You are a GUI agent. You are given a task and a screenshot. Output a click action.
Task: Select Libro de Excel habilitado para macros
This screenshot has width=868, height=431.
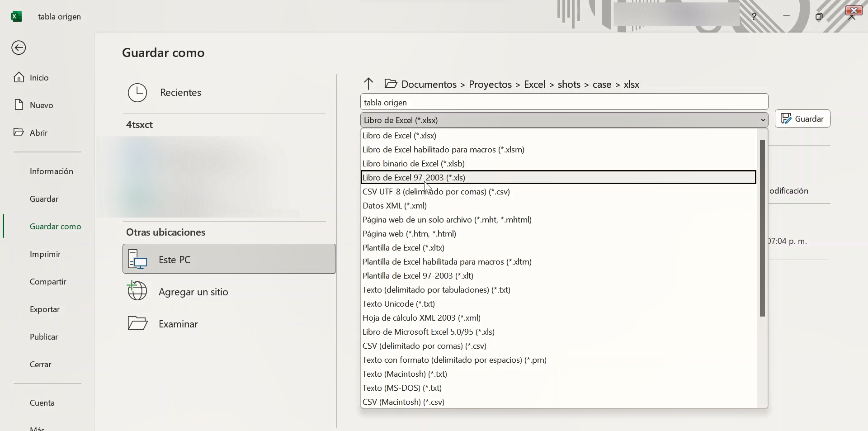tap(559, 149)
